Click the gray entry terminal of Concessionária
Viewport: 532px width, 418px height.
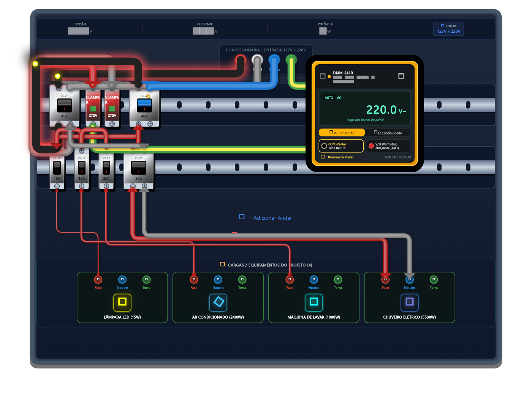tap(258, 60)
